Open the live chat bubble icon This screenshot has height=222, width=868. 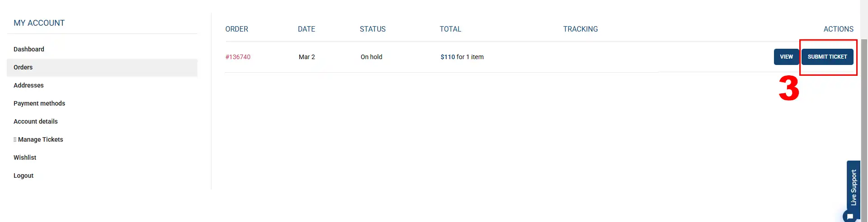(850, 216)
